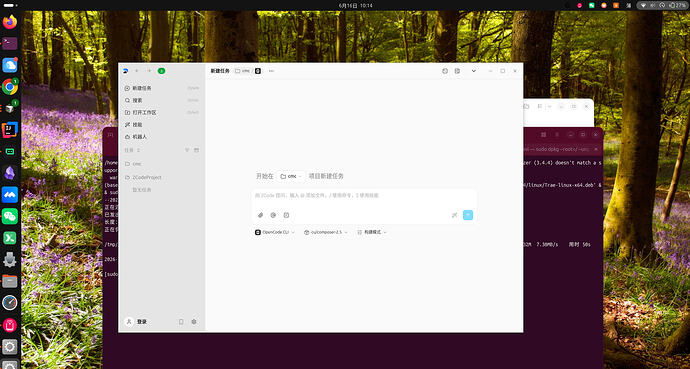The width and height of the screenshot is (690, 369).
Task: Click the black OpenCode icon in title bar
Action: (258, 71)
